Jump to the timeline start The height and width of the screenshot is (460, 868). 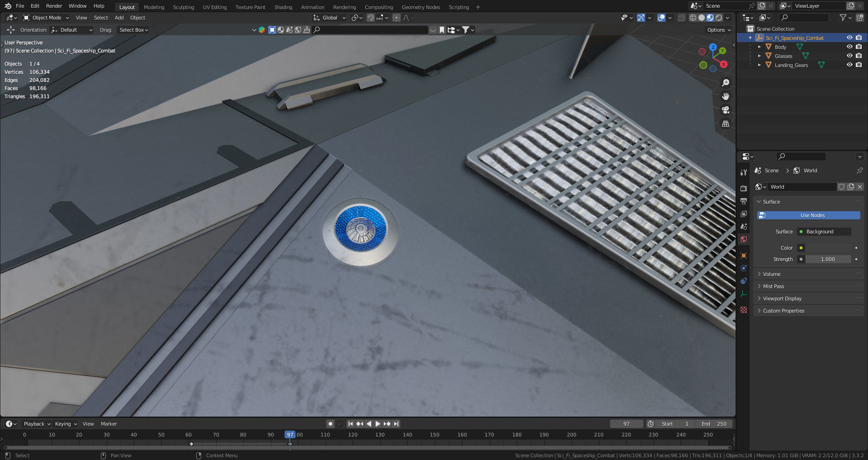coord(350,424)
